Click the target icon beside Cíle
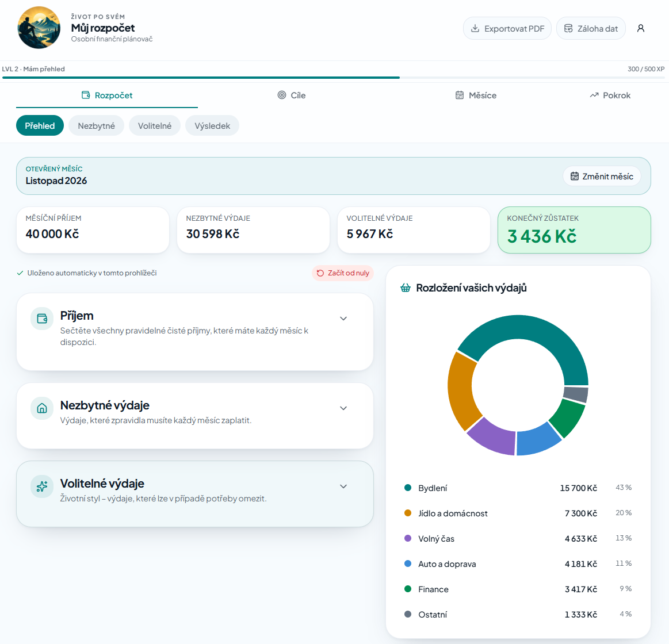This screenshot has width=669, height=644. tap(282, 95)
